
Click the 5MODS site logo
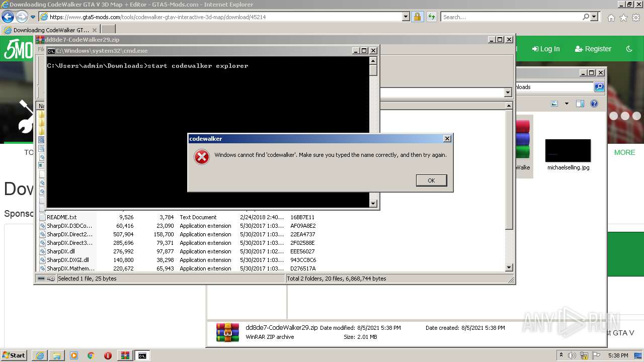(18, 49)
